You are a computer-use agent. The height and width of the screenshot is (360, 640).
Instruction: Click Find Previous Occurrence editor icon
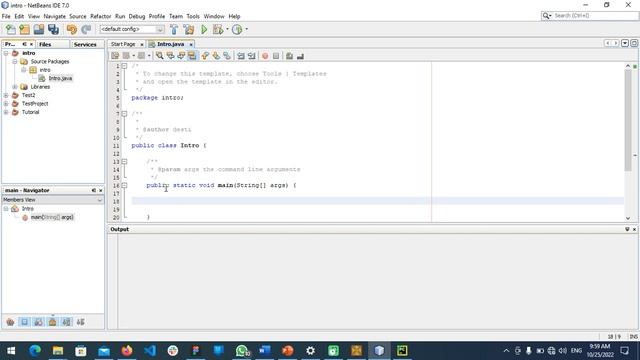click(x=171, y=56)
